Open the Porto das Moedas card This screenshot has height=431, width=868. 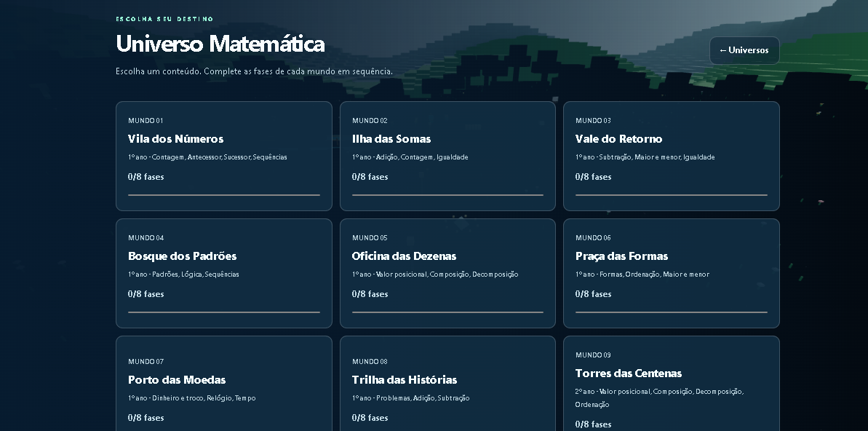[223, 384]
